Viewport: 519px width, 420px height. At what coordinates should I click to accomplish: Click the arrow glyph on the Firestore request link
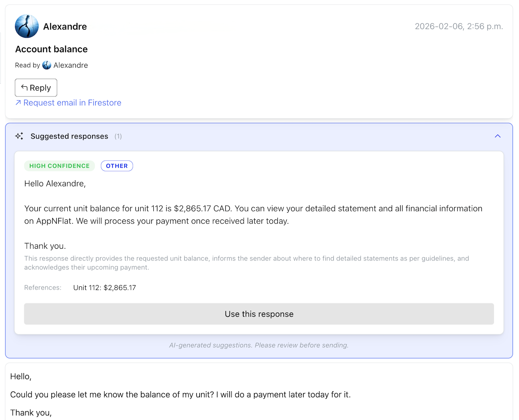click(17, 102)
